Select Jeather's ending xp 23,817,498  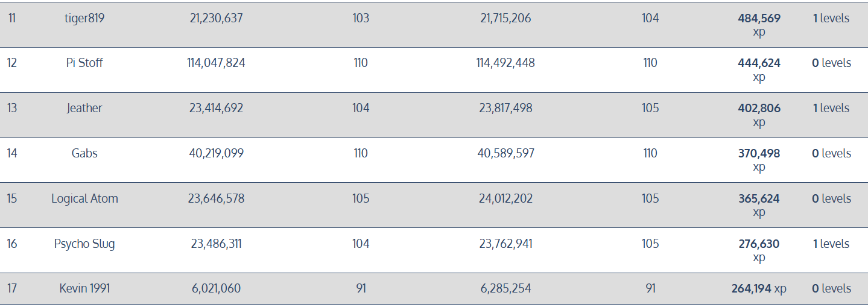[505, 108]
